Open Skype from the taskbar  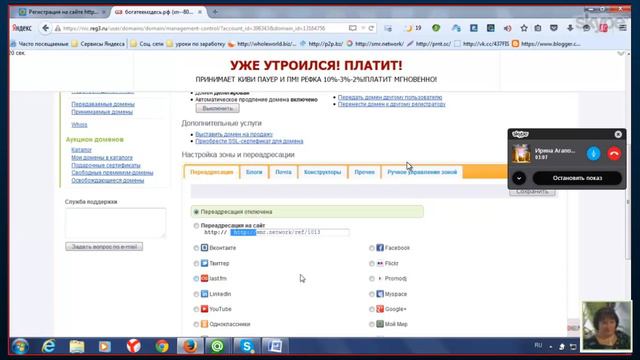pos(247,346)
